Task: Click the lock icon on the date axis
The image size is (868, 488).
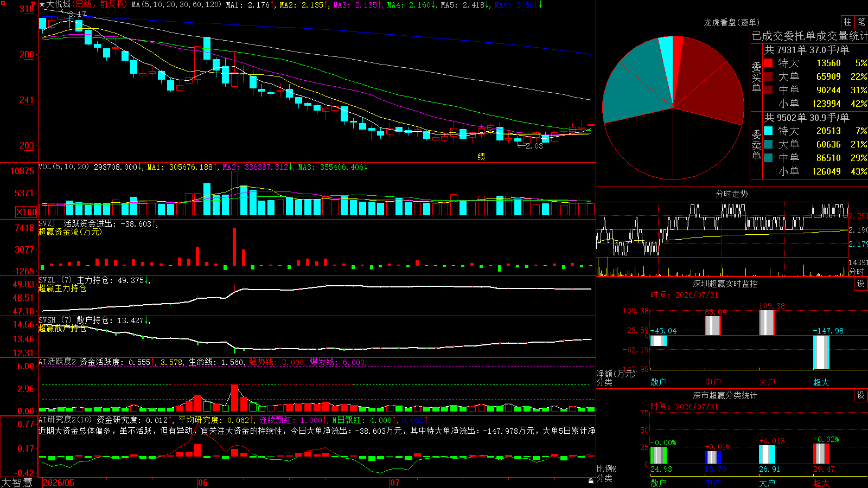Action: [x=591, y=481]
